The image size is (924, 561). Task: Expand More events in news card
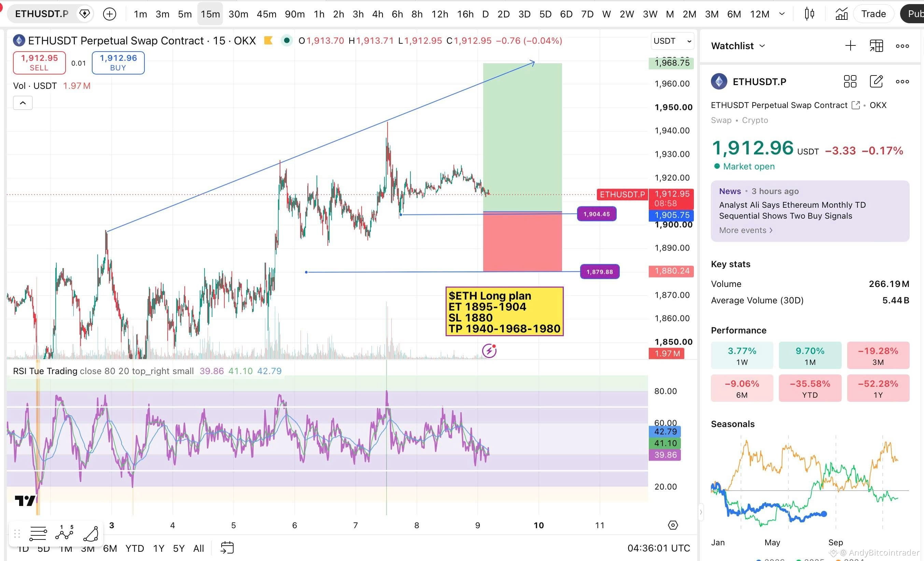pos(746,230)
